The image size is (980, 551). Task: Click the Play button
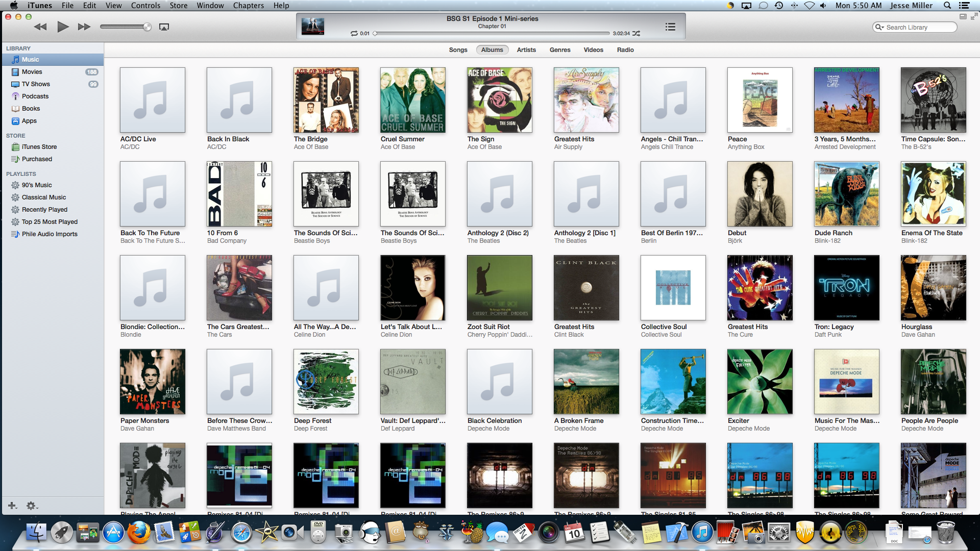click(x=63, y=27)
